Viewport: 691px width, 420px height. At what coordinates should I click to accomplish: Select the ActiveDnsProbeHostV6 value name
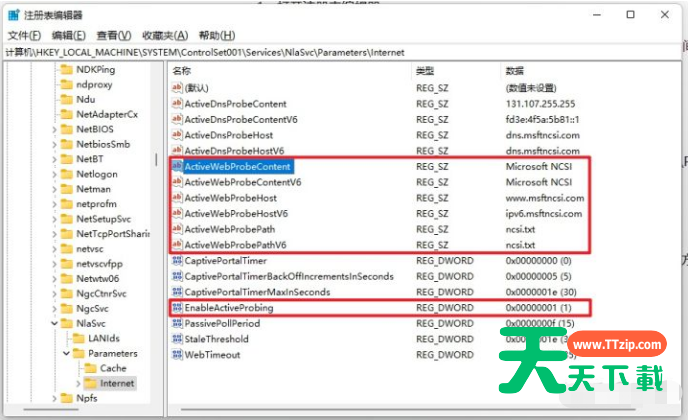click(234, 151)
